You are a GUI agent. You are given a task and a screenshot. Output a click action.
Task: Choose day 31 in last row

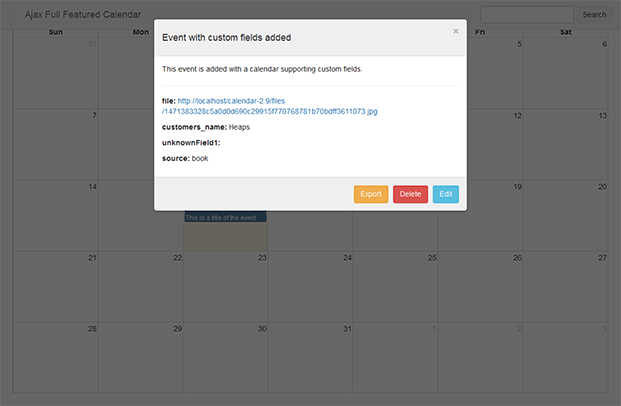(x=310, y=358)
